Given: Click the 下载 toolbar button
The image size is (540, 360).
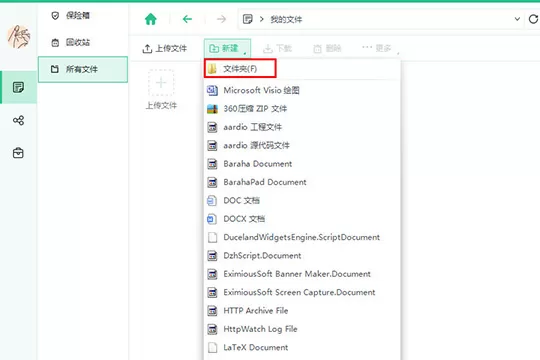Looking at the screenshot, I should pyautogui.click(x=277, y=49).
